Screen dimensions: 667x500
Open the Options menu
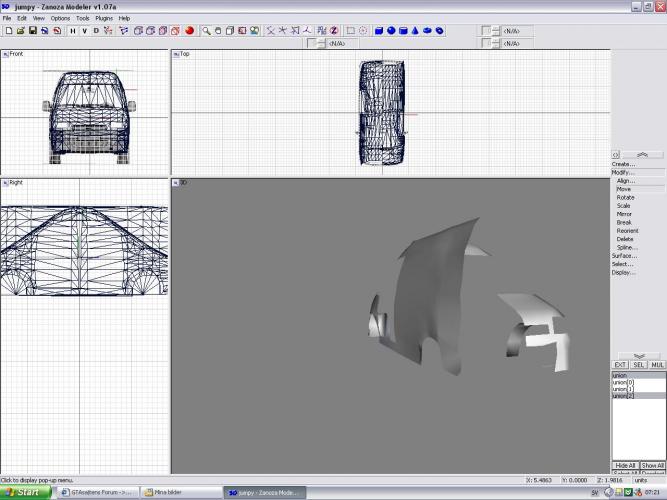tap(61, 18)
